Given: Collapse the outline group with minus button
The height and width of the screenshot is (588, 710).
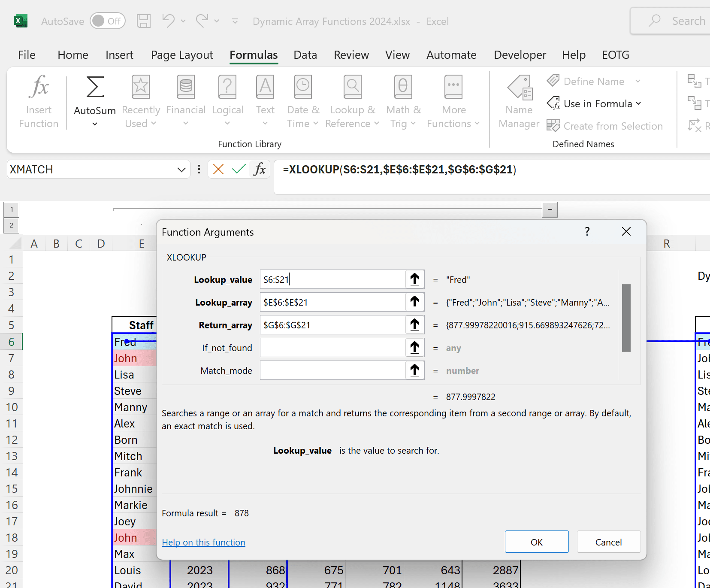Looking at the screenshot, I should [x=550, y=210].
